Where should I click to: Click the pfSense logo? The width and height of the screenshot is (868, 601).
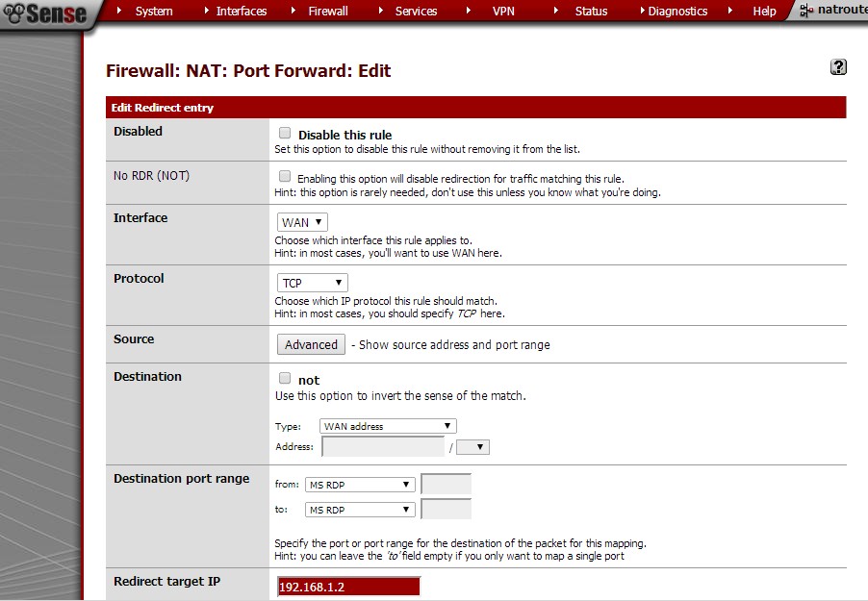point(45,13)
